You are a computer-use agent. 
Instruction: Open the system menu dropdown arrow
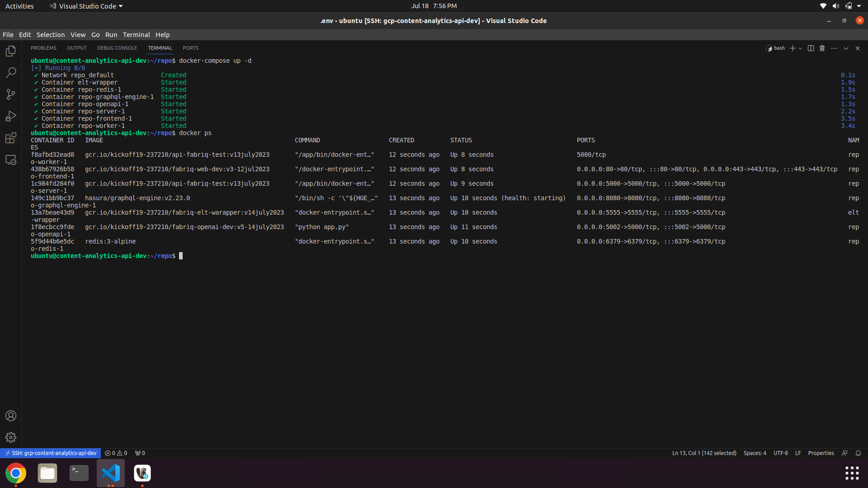pyautogui.click(x=859, y=6)
